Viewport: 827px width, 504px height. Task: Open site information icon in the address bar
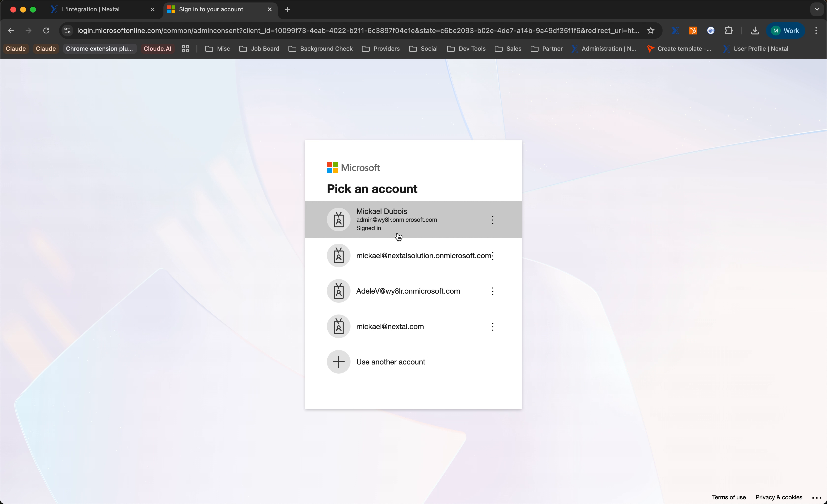click(x=67, y=31)
